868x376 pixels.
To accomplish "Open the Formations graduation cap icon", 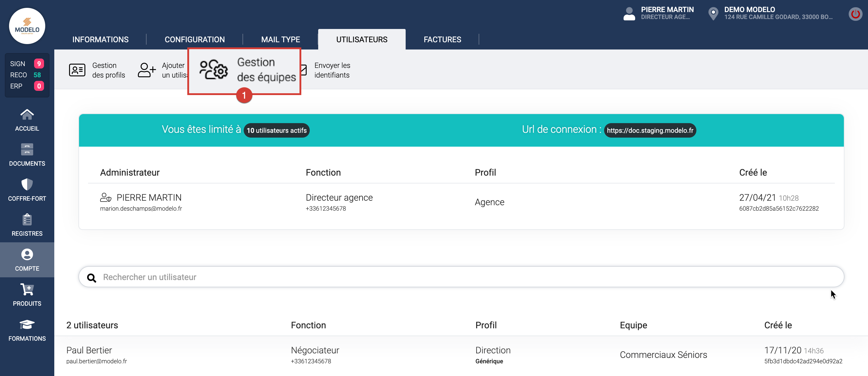I will (27, 324).
